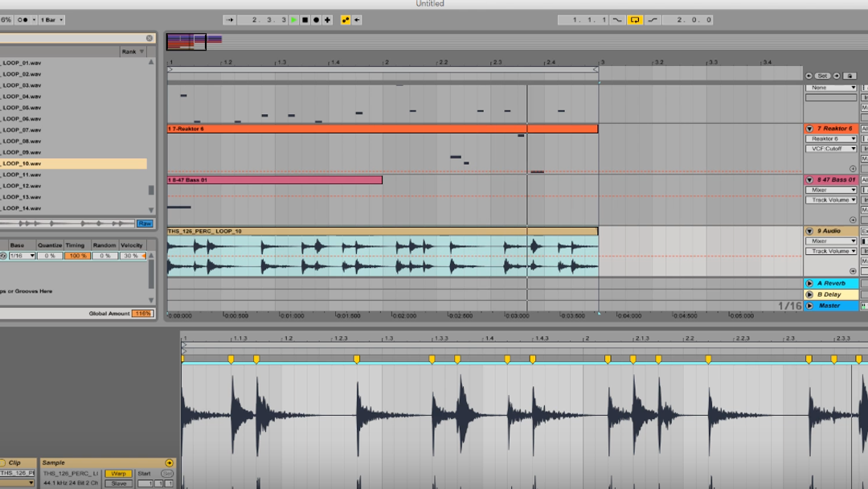Viewport: 868px width, 489px height.
Task: Click the Raw preview button
Action: tap(145, 224)
